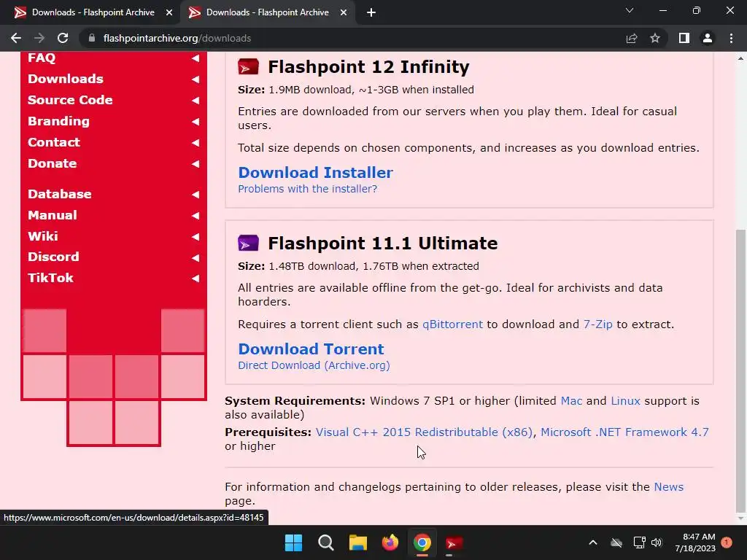Viewport: 747px width, 560px height.
Task: Open the Donate sidebar item
Action: pyautogui.click(x=53, y=163)
